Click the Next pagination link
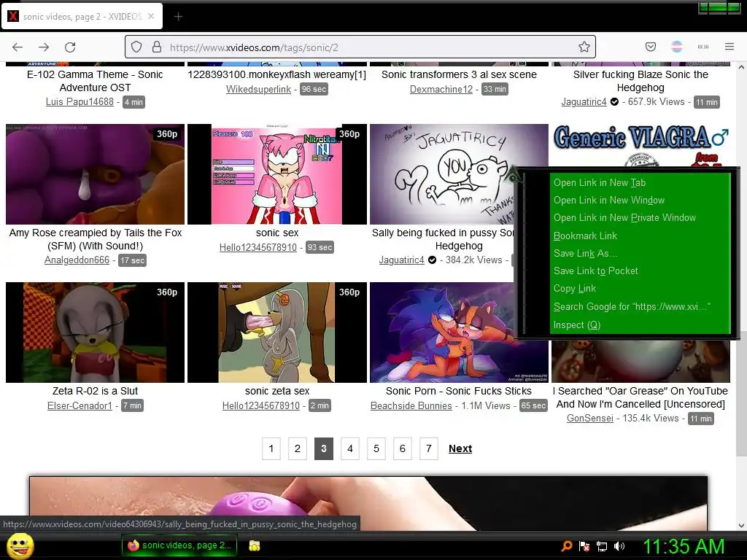 point(460,448)
